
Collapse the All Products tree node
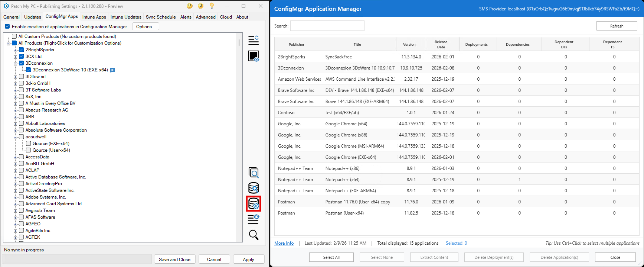coord(9,43)
